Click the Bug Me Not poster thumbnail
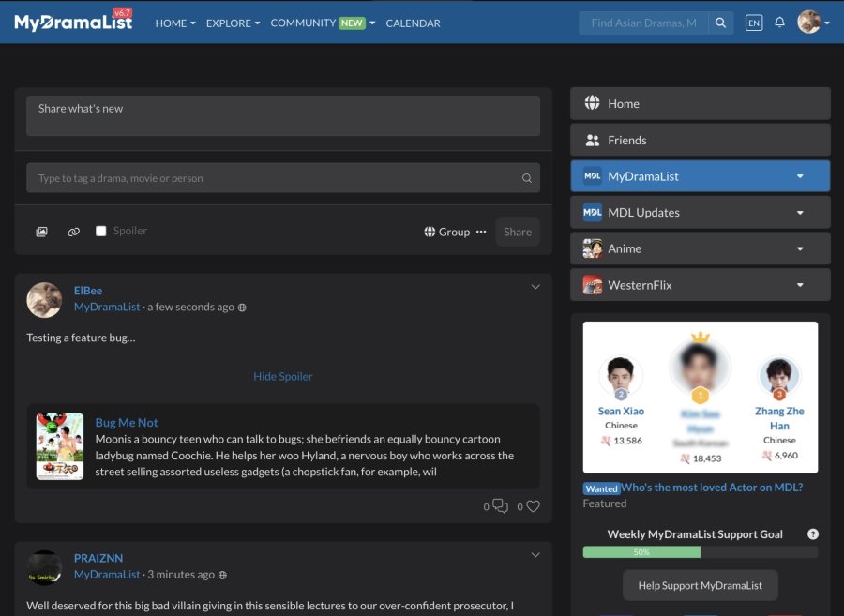844x616 pixels. coord(60,446)
